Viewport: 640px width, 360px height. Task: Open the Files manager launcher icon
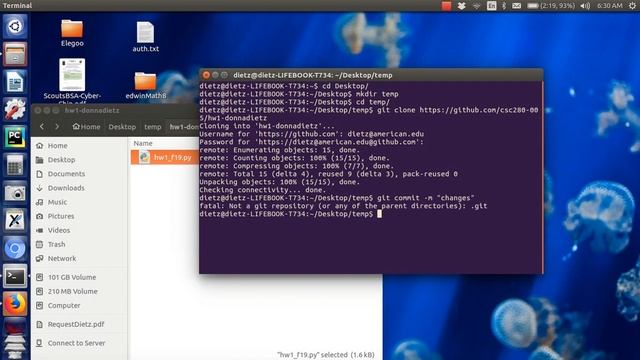[15, 54]
